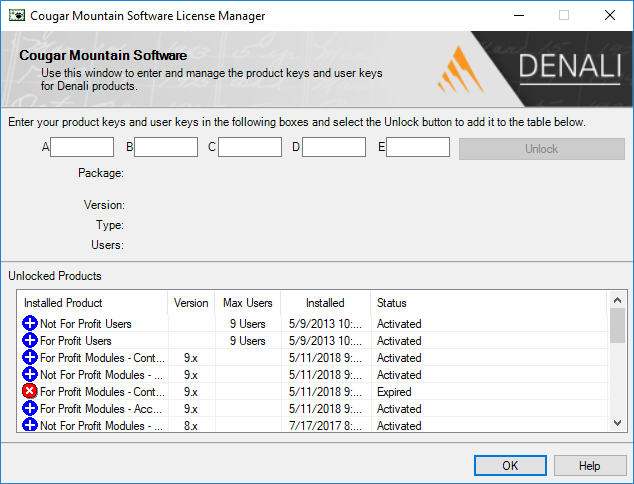Click plus icon on version 8.x row
This screenshot has width=634, height=484.
tap(30, 425)
